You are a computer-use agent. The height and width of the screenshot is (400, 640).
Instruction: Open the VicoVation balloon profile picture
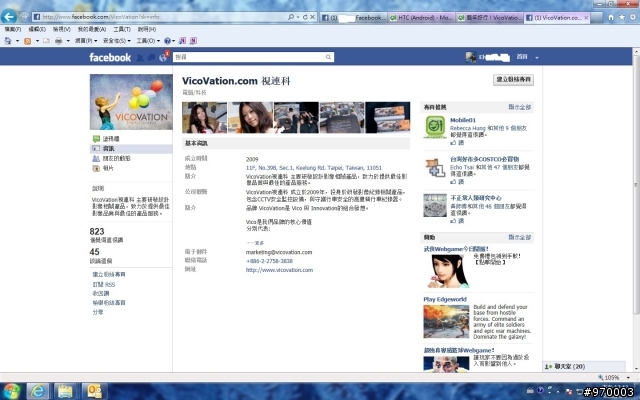(x=131, y=102)
